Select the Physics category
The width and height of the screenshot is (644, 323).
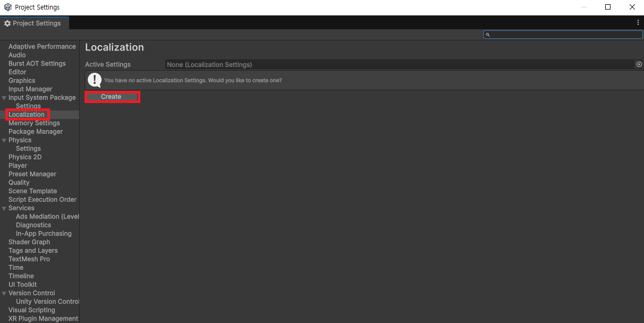[x=20, y=140]
